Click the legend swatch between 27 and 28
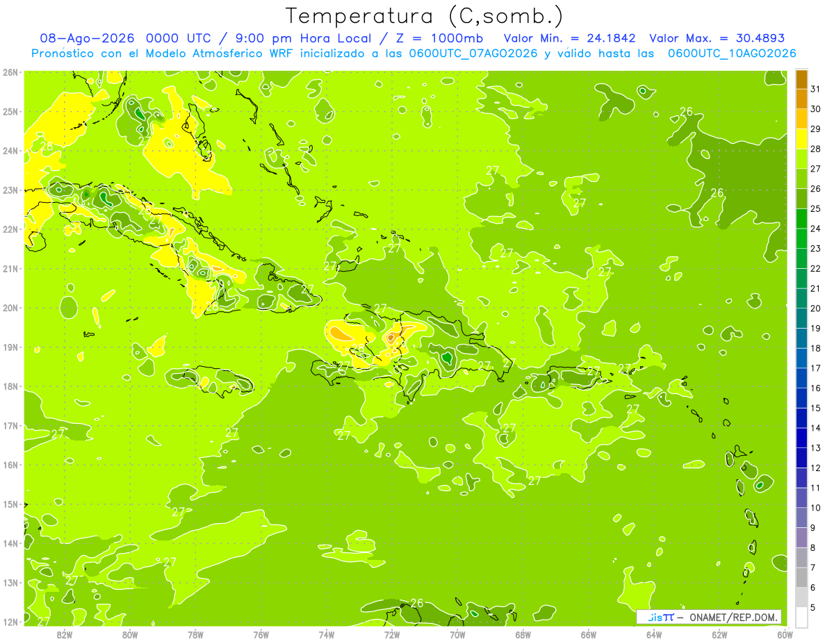 click(x=801, y=159)
